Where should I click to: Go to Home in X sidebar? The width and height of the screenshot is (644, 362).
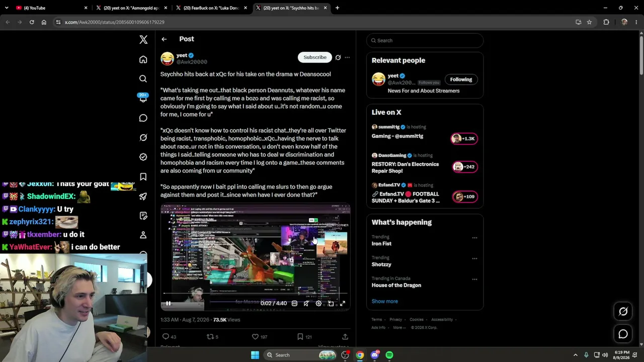[143, 59]
